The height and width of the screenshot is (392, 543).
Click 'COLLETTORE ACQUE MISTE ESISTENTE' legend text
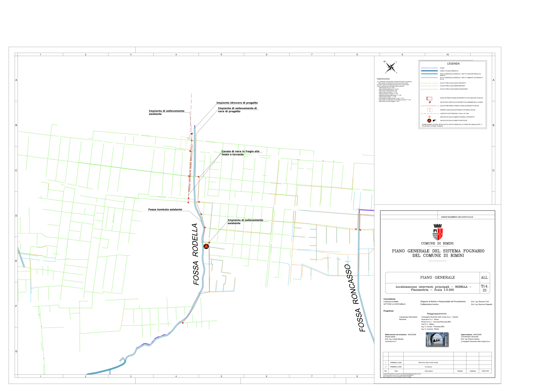[x=453, y=83]
